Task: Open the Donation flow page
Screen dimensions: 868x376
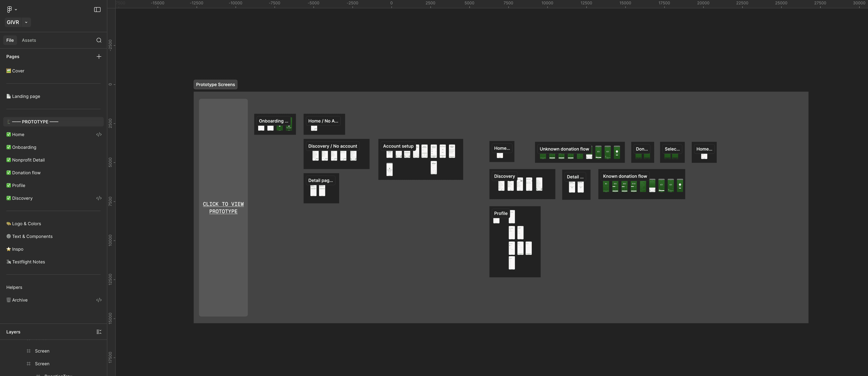Action: coord(26,173)
